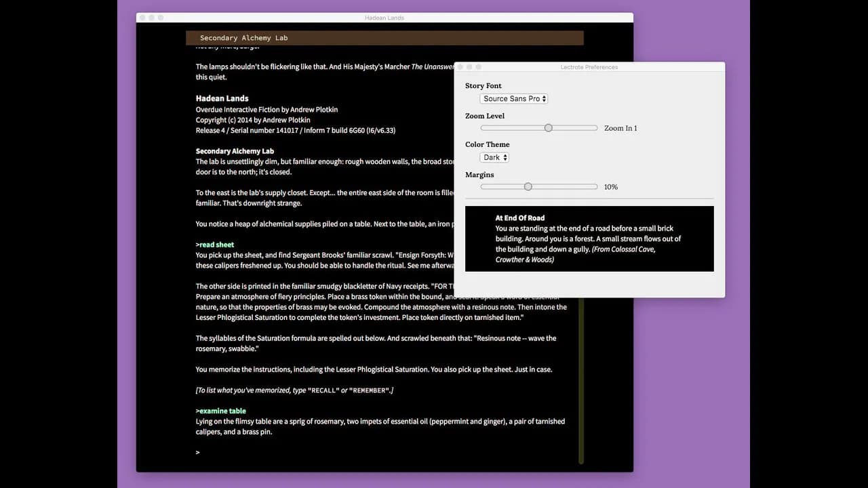Click the "Hadean Lands" title bar text
Image resolution: width=868 pixels, height=488 pixels.
click(384, 18)
